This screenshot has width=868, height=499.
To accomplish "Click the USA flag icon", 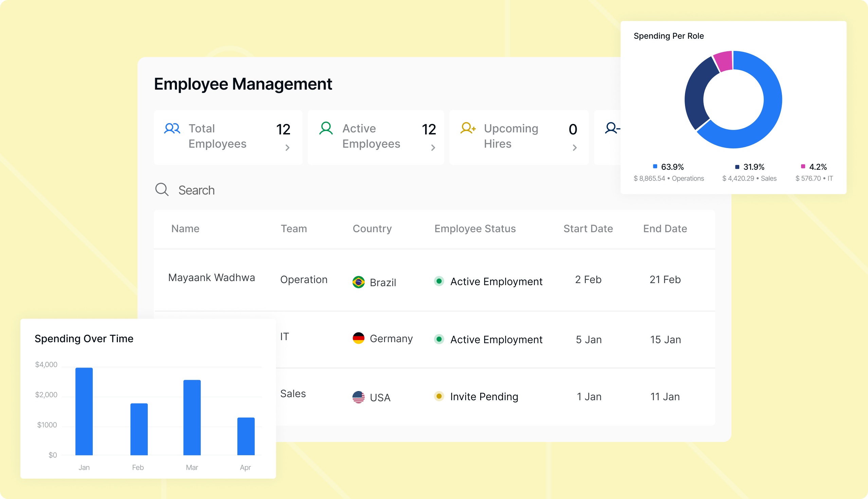I will pos(359,397).
